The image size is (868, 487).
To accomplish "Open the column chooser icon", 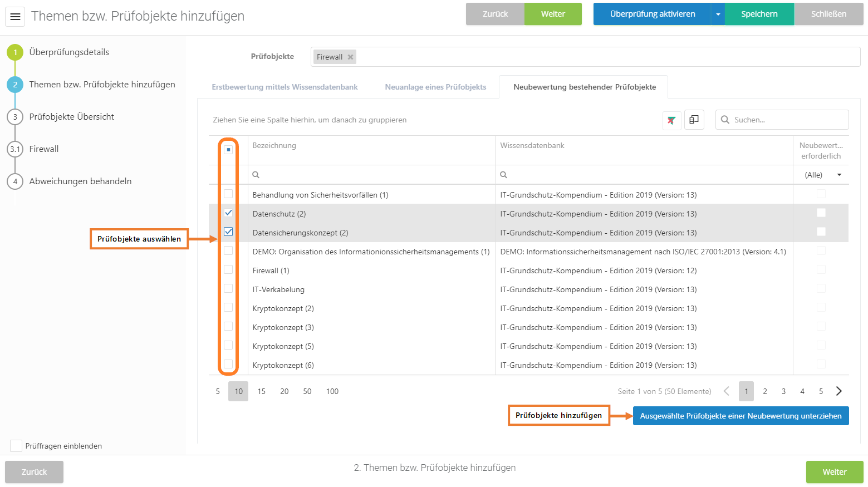I will pyautogui.click(x=694, y=120).
